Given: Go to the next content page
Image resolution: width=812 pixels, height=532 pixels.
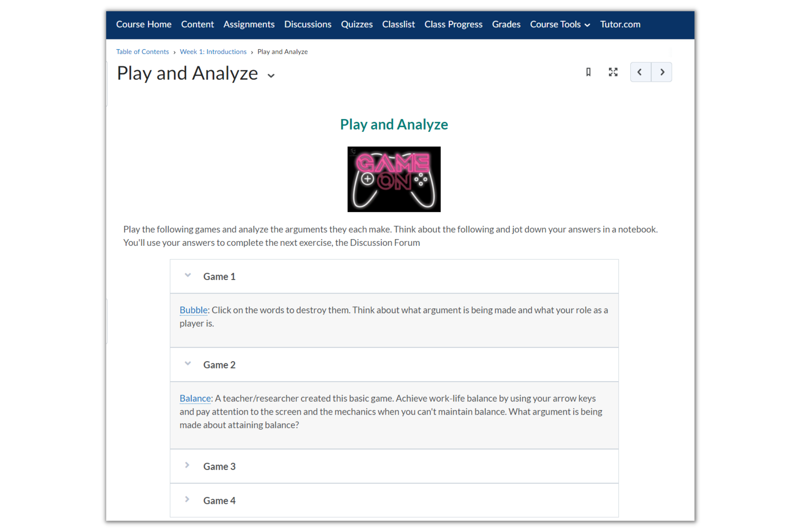Looking at the screenshot, I should pyautogui.click(x=662, y=72).
